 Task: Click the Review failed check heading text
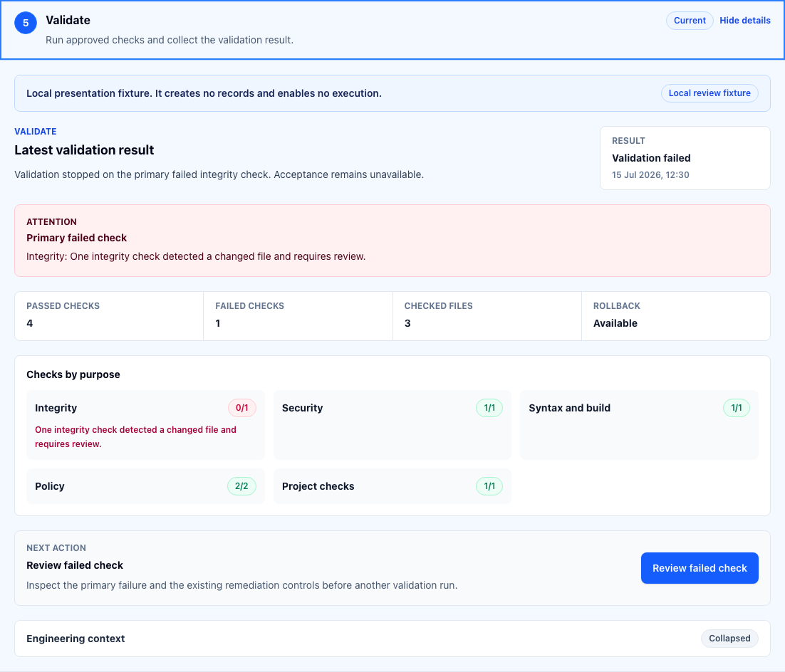pyautogui.click(x=75, y=565)
